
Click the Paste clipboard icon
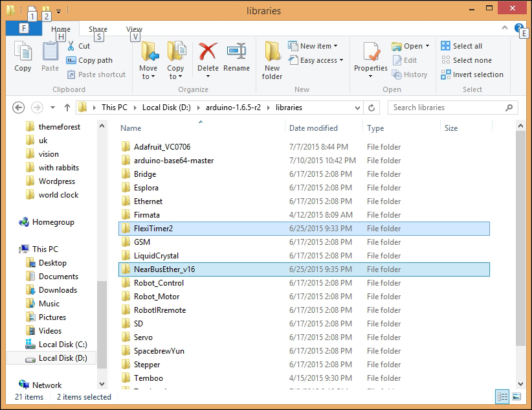[50, 52]
